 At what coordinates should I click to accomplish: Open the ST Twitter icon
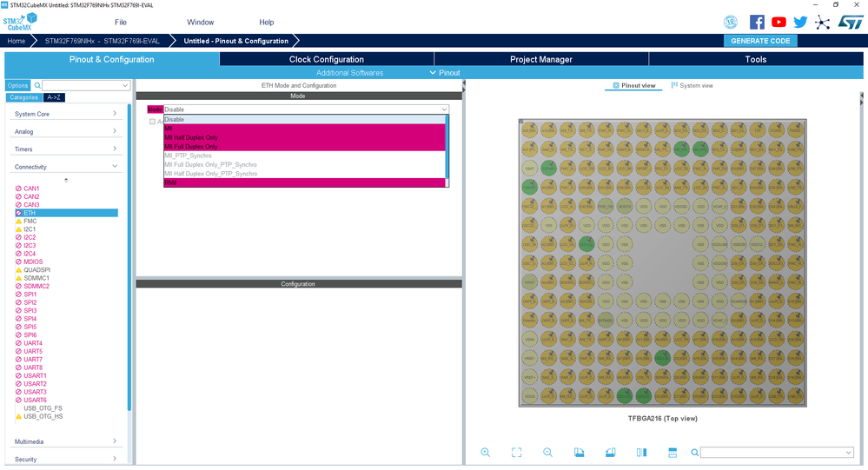[800, 22]
